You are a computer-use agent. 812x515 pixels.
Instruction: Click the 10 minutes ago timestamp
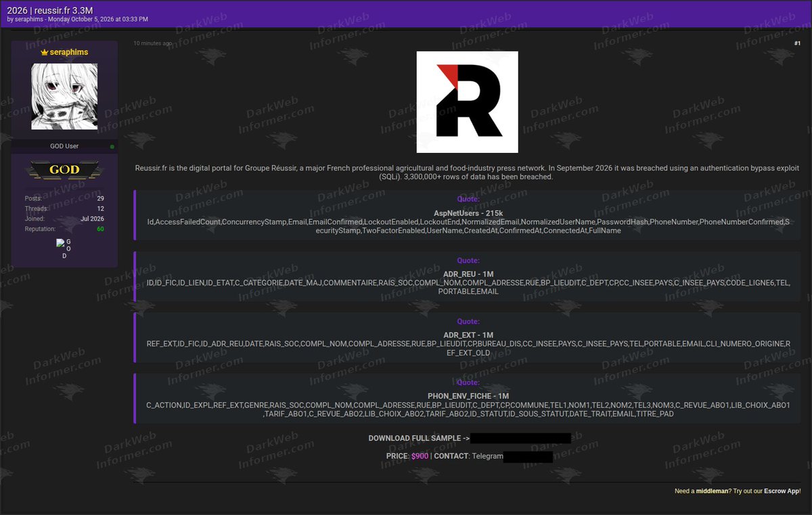[x=152, y=43]
